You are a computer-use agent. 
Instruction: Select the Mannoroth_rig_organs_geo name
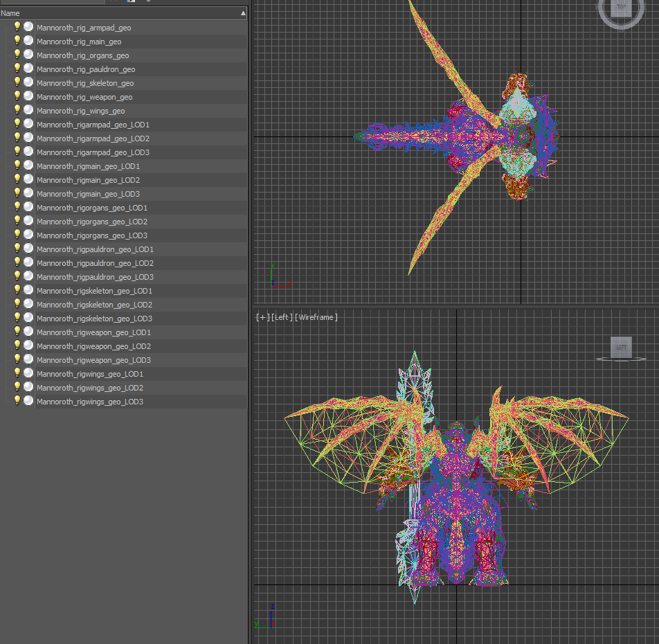pyautogui.click(x=83, y=55)
